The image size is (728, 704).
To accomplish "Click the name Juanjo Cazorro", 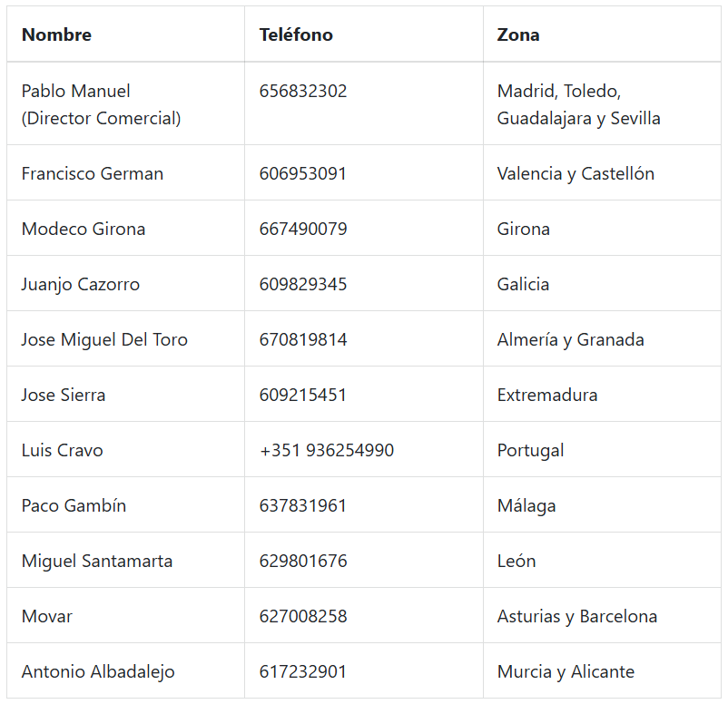I will [81, 285].
